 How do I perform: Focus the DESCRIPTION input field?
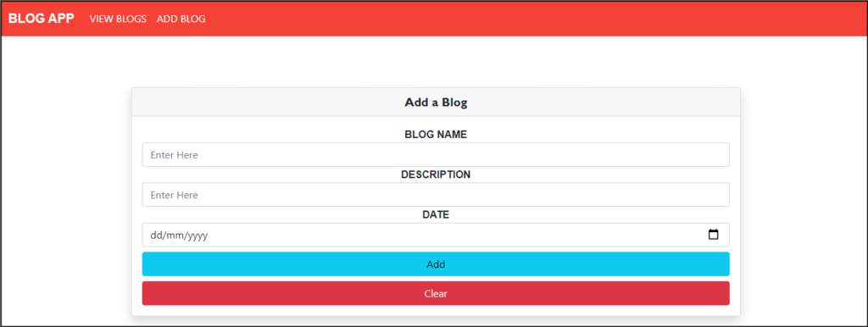click(436, 195)
